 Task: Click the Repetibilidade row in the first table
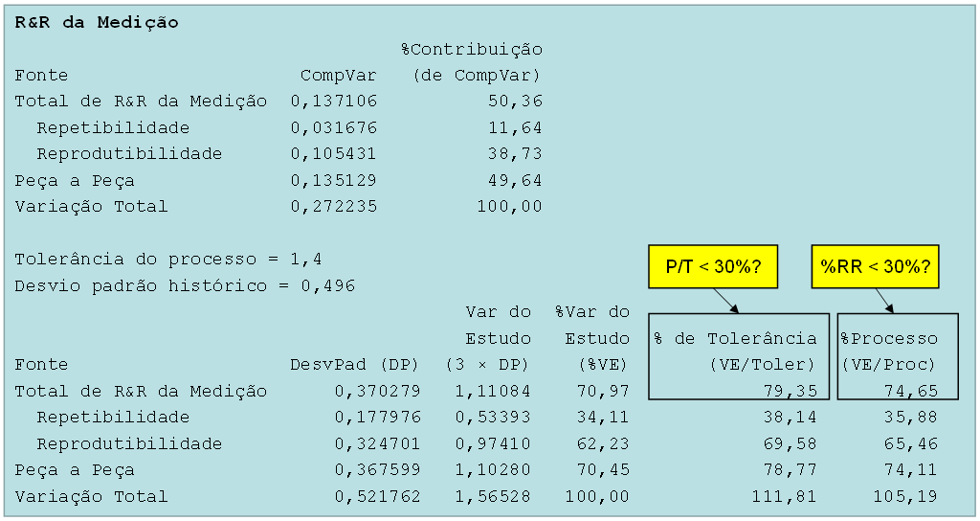tap(278, 127)
